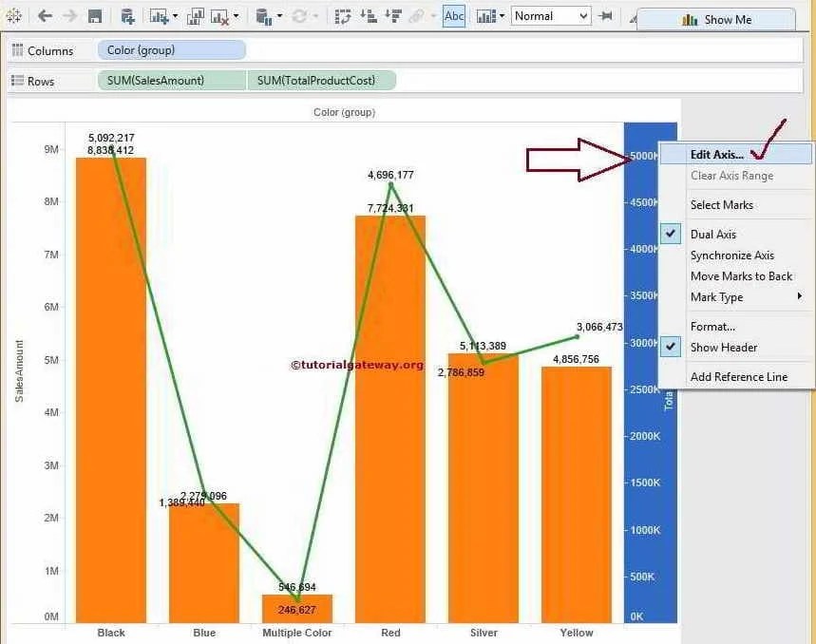This screenshot has height=644, width=816.
Task: Click the green line point labeled 4,696,177
Action: [x=390, y=184]
